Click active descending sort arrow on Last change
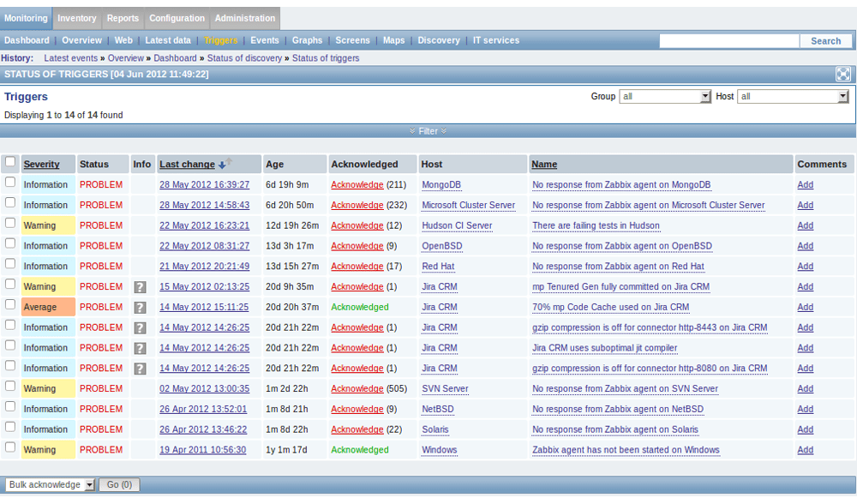 pos(222,164)
